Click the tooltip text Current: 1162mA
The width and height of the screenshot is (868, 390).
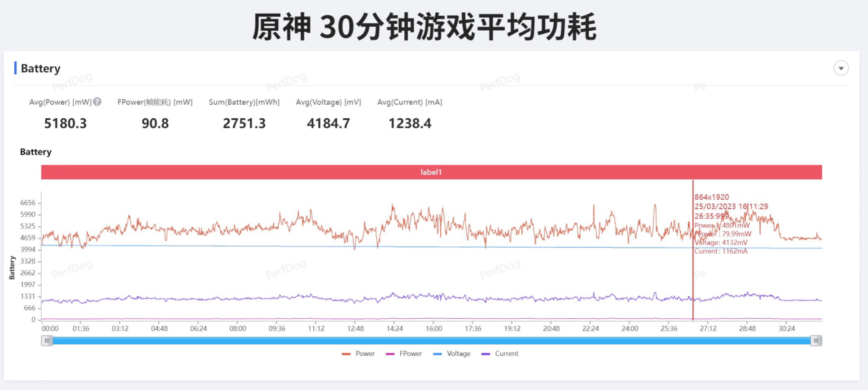tap(721, 251)
